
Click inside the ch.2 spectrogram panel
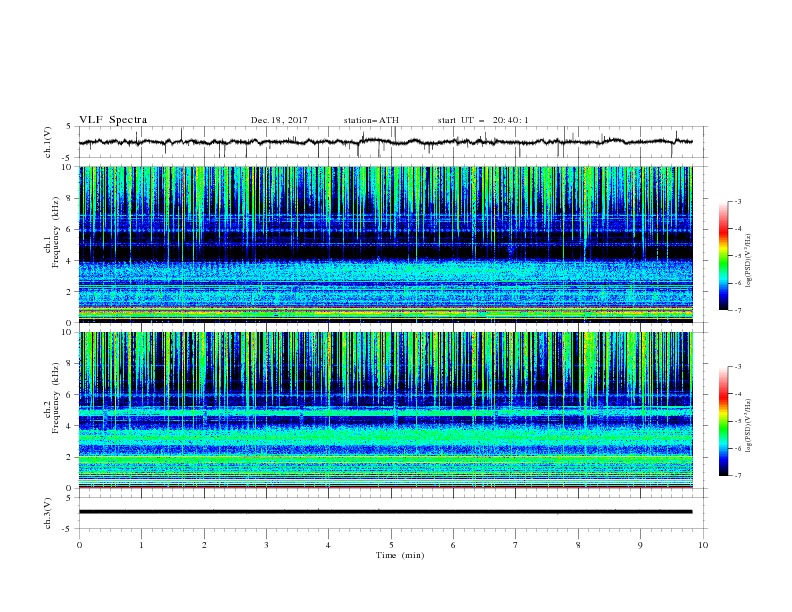tap(386, 410)
